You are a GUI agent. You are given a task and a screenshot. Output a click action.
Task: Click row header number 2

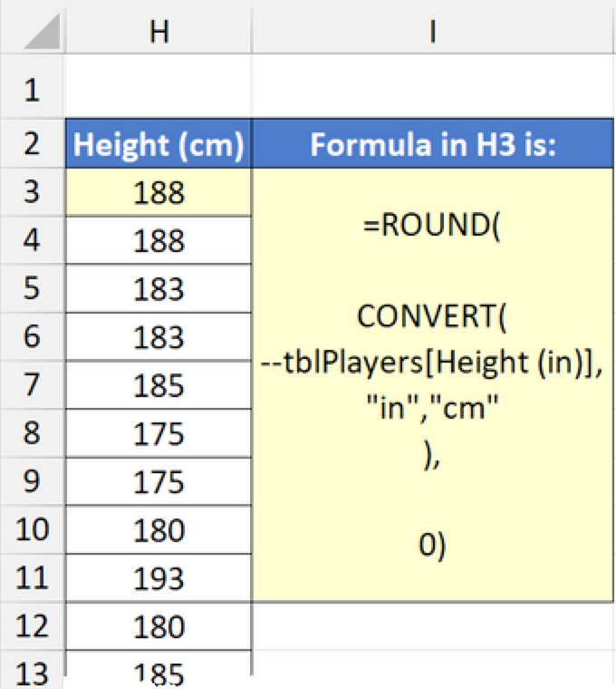pos(33,143)
